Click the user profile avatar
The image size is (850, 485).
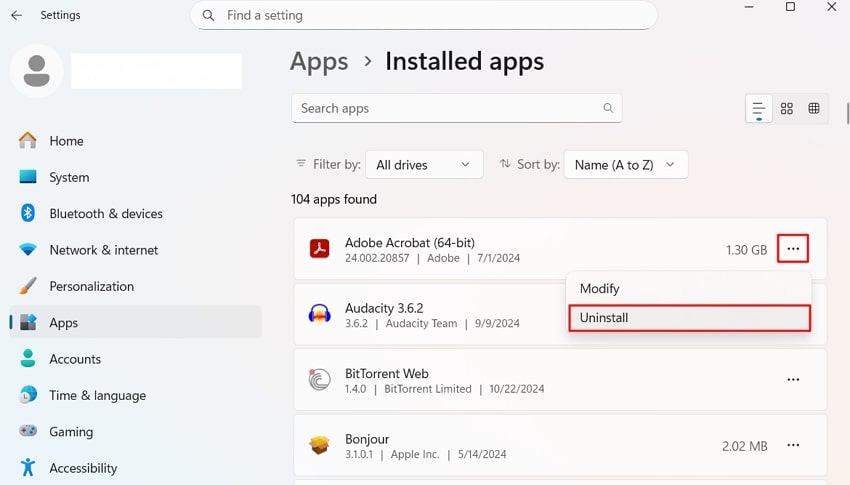click(37, 71)
